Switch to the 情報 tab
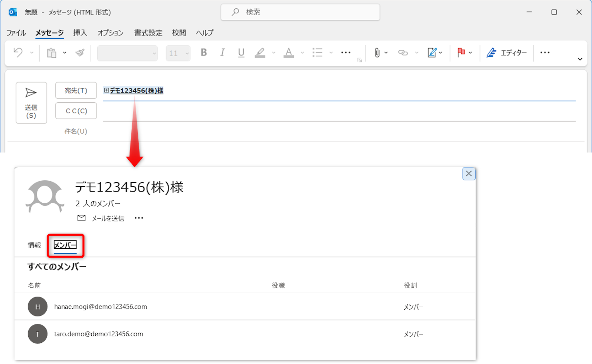The image size is (592, 364). (x=34, y=245)
